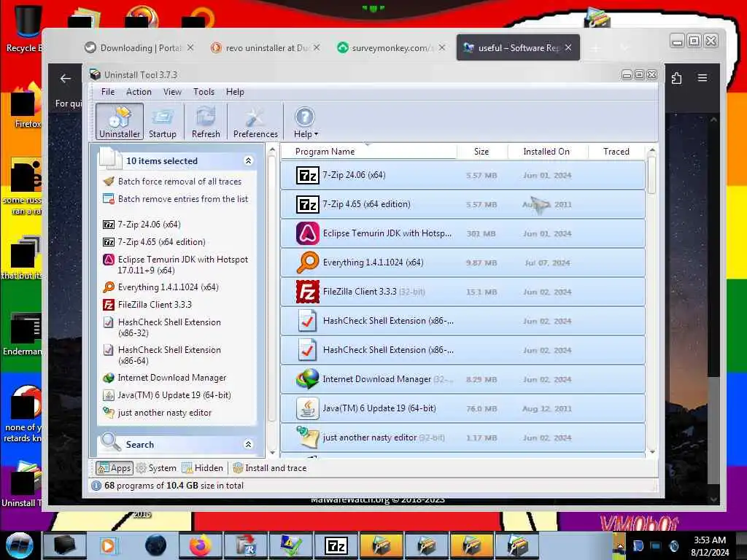Click the HashCheck Shell Extension (x86-... first row icon
The width and height of the screenshot is (747, 560).
click(307, 321)
